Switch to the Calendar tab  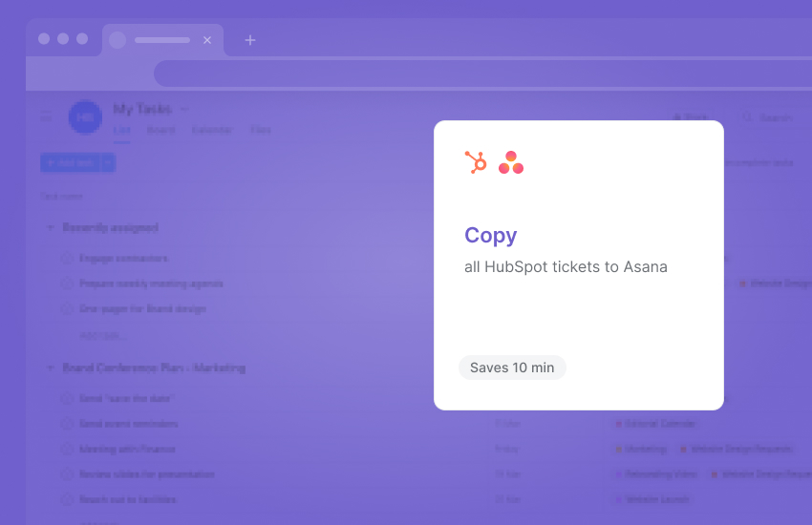pyautogui.click(x=212, y=130)
